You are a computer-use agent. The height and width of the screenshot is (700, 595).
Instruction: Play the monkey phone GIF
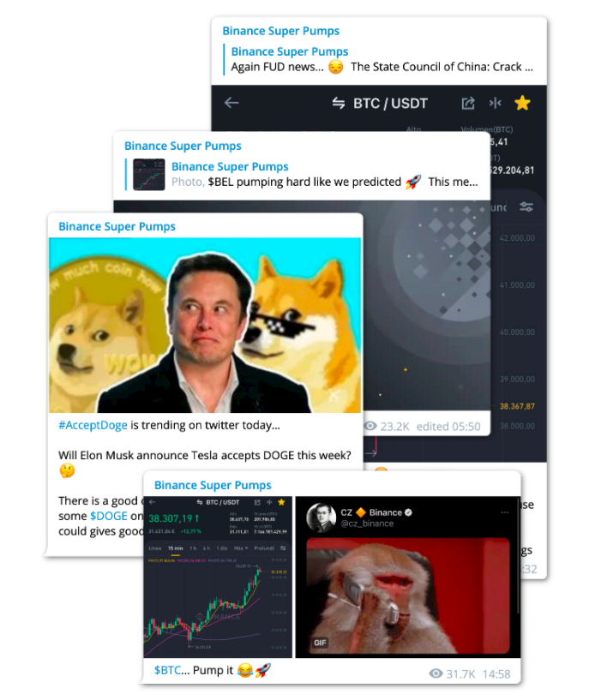click(x=408, y=595)
